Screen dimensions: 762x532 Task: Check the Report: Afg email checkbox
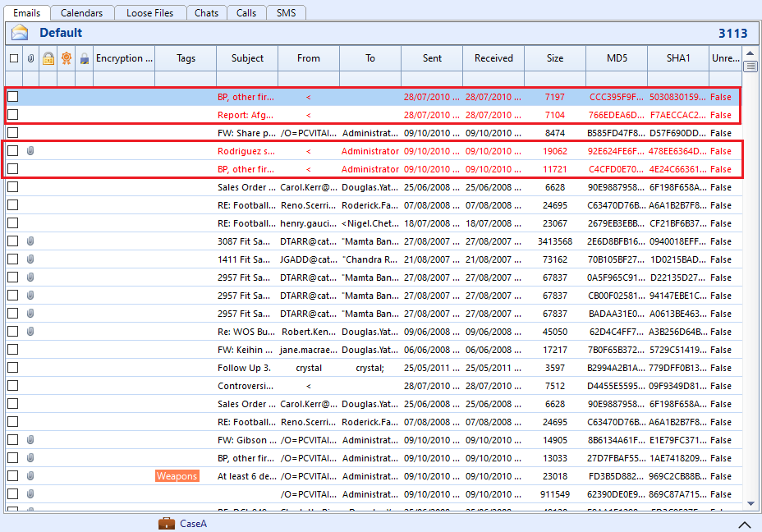point(13,115)
